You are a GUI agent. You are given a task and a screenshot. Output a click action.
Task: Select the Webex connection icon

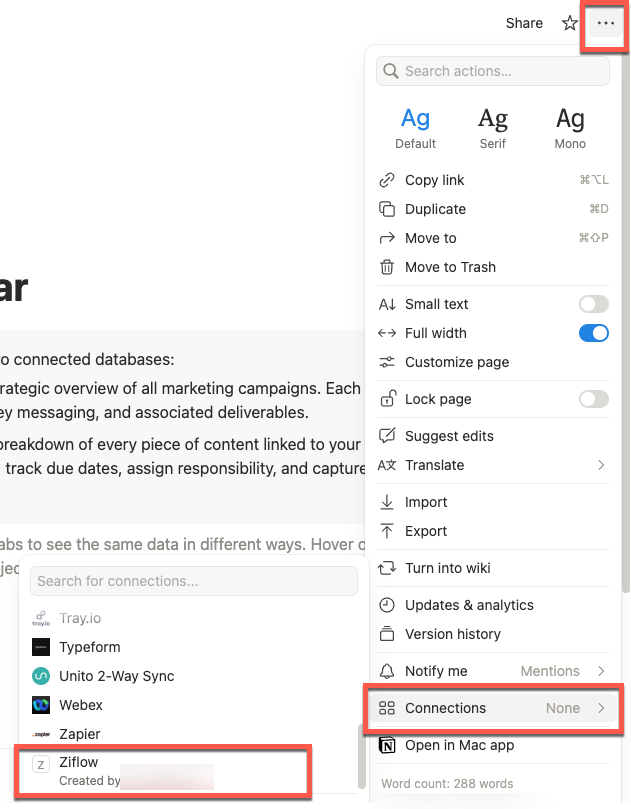pos(41,705)
